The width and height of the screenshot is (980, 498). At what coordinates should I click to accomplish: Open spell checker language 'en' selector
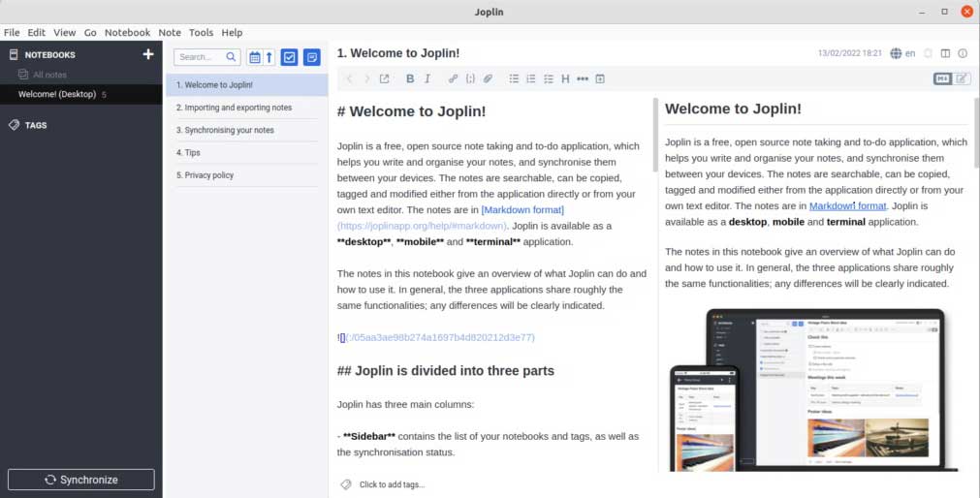click(902, 53)
